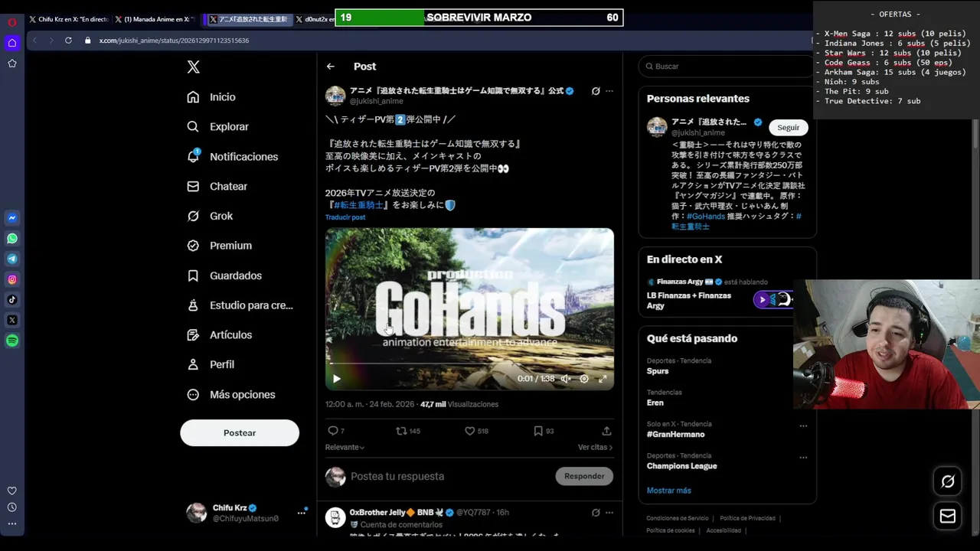Click Mostrar más in trends

(668, 491)
